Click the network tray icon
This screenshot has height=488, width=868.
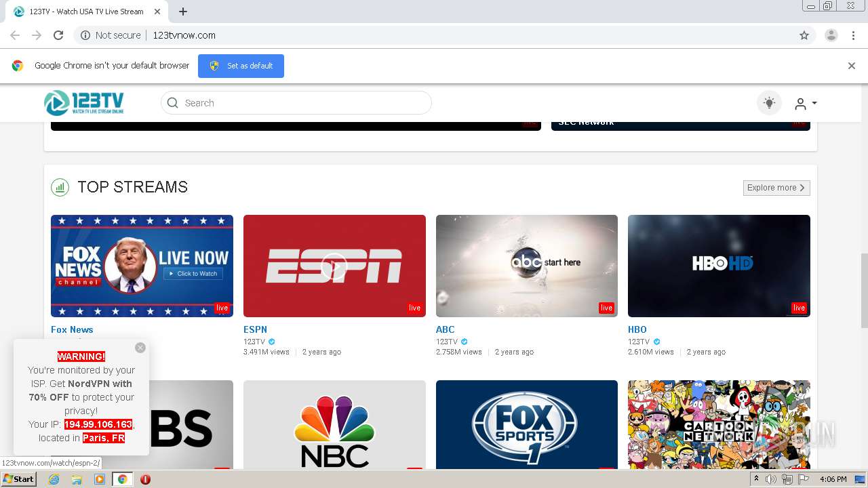pos(787,479)
